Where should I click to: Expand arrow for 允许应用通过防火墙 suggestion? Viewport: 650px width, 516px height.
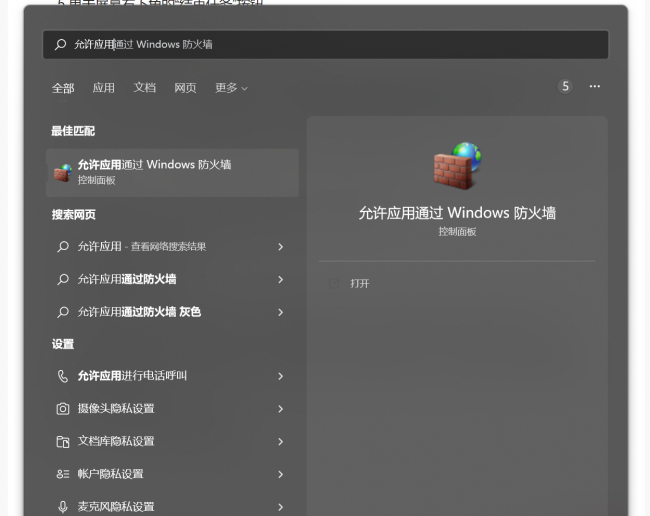click(x=281, y=280)
